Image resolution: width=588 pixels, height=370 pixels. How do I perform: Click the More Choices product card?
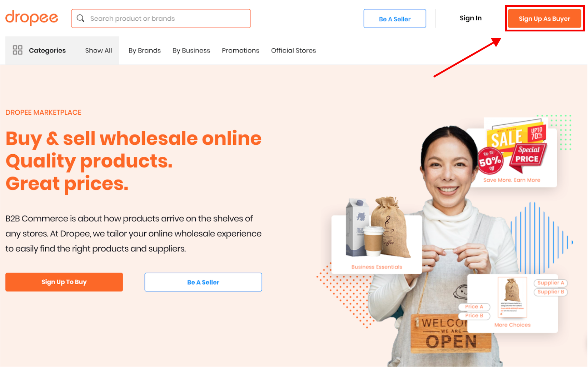pyautogui.click(x=513, y=304)
